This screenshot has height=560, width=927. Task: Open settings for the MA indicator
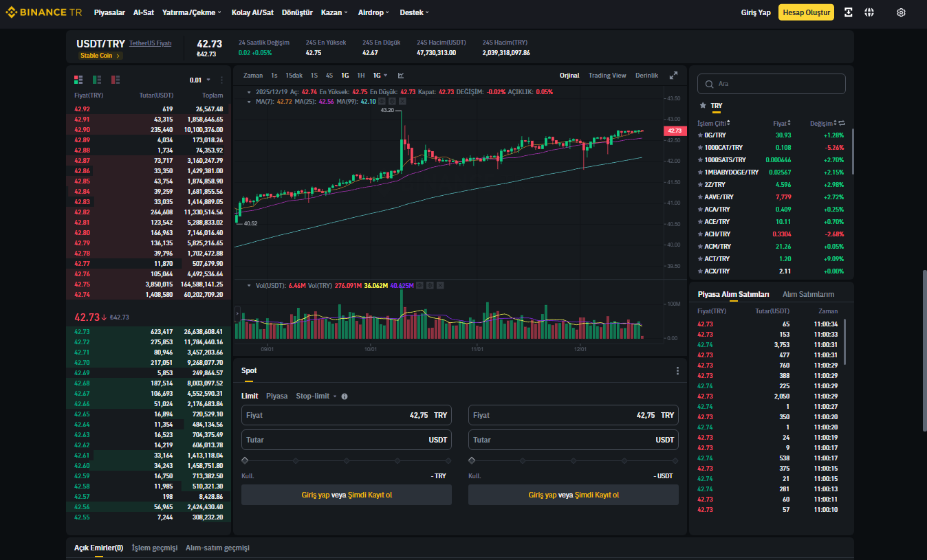pos(392,101)
